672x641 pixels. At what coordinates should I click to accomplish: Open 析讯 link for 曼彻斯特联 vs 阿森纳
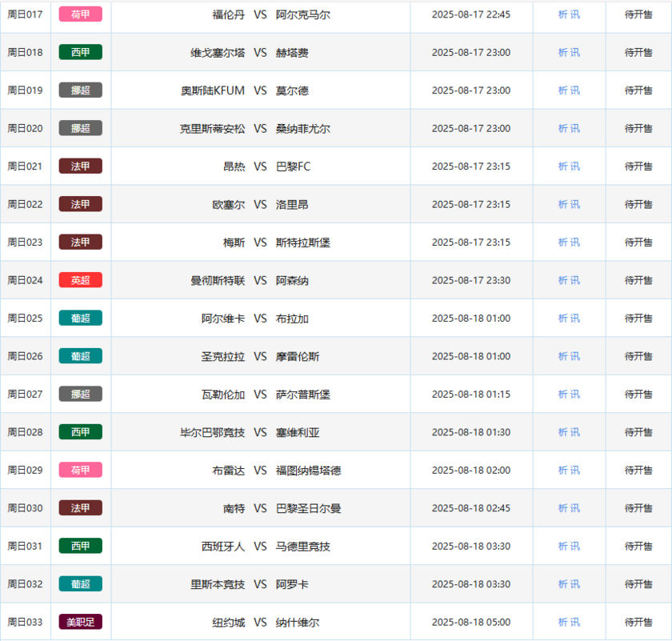(x=569, y=280)
